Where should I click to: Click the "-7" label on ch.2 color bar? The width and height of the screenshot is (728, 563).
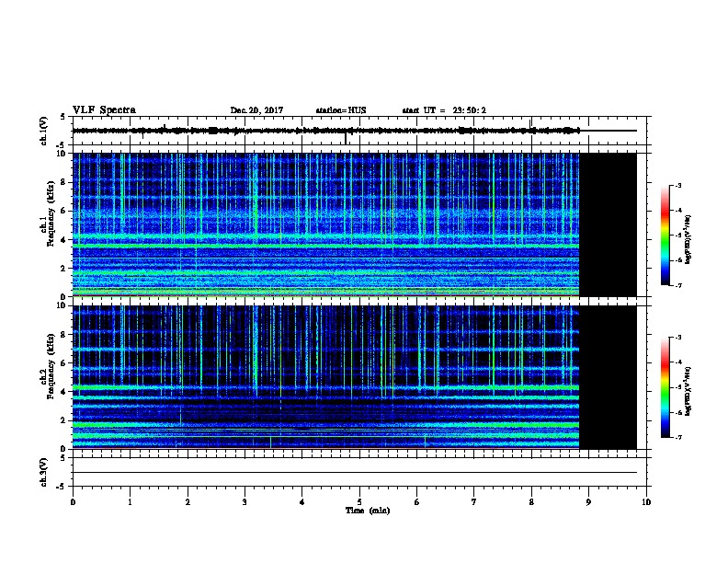tap(677, 438)
